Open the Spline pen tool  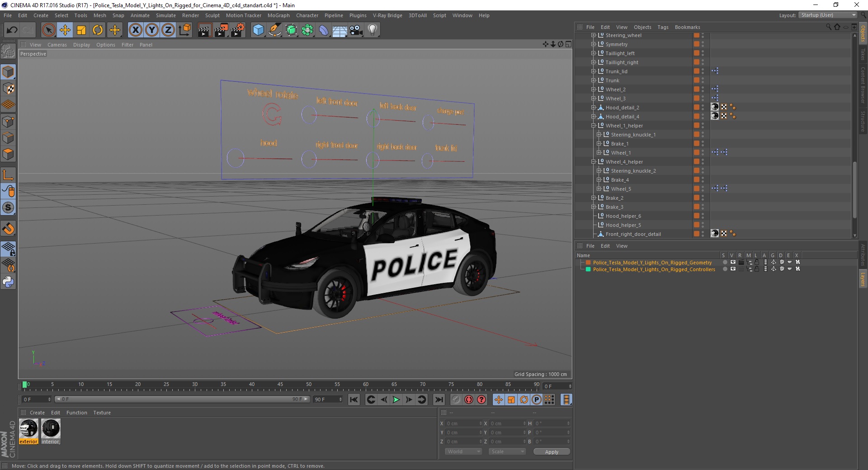275,30
